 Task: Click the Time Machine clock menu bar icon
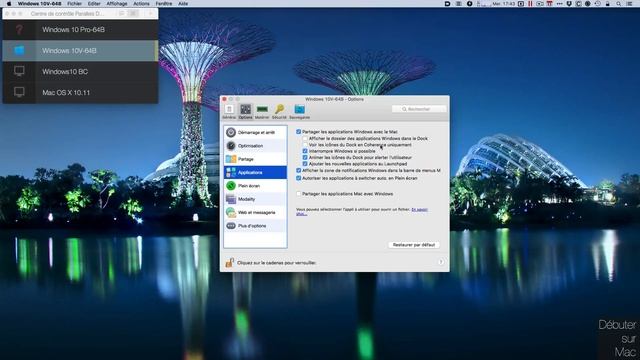click(598, 4)
